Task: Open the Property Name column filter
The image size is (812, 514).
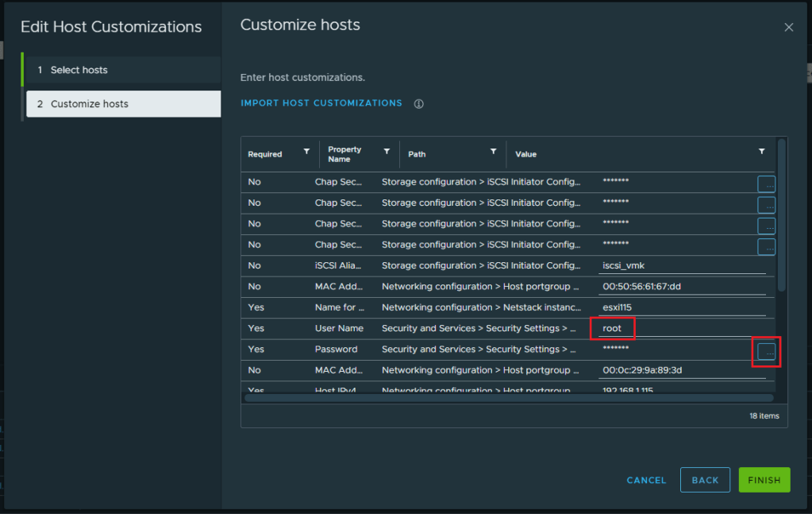Action: click(387, 152)
